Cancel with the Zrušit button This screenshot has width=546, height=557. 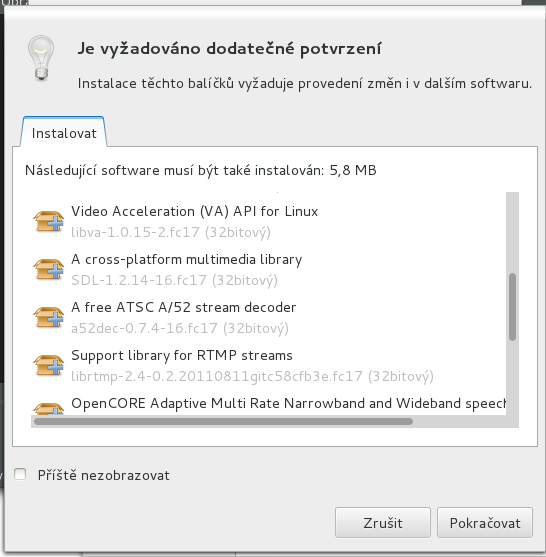coord(383,523)
